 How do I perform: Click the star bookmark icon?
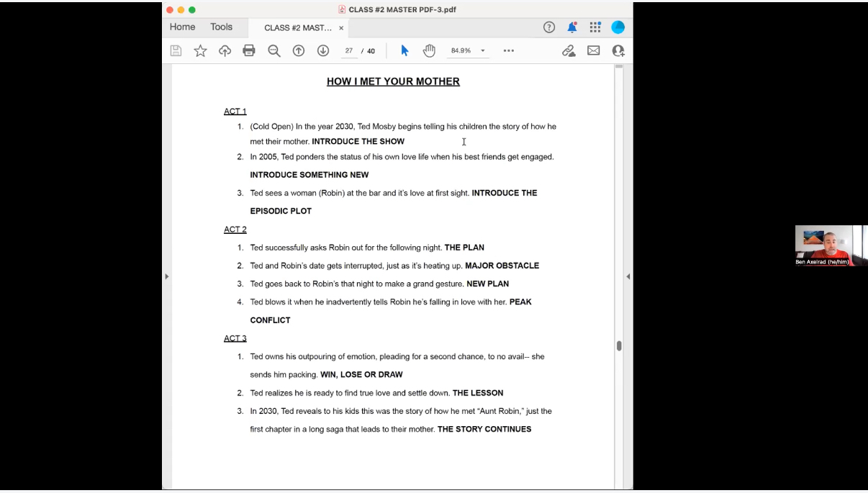(x=200, y=50)
